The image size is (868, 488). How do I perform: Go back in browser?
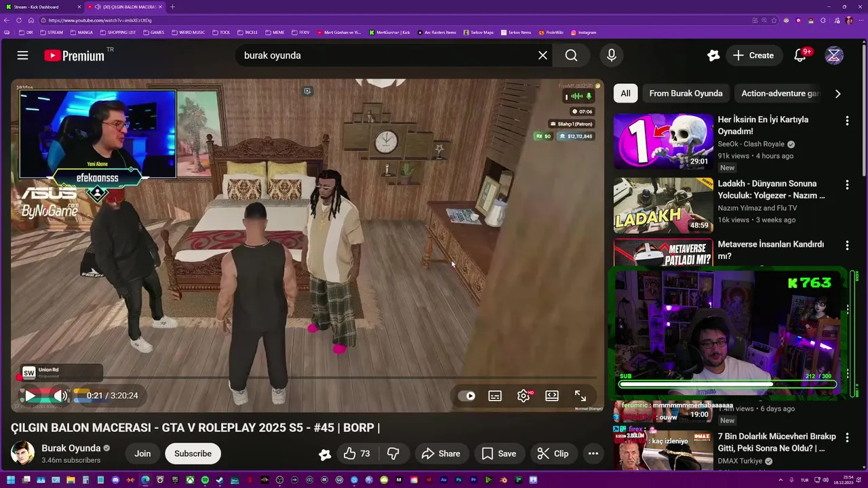[x=8, y=20]
